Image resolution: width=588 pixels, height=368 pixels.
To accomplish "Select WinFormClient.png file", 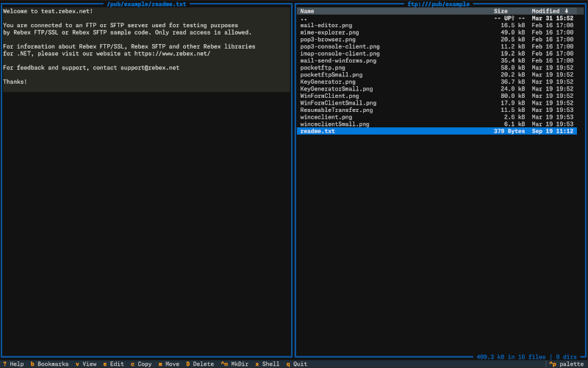I will click(437, 96).
